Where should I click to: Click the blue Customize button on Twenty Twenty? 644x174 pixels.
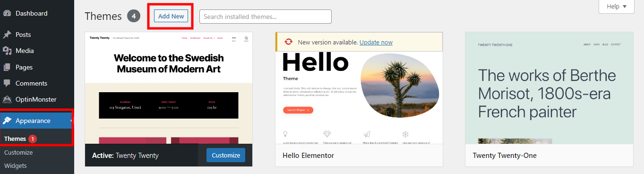pos(226,155)
